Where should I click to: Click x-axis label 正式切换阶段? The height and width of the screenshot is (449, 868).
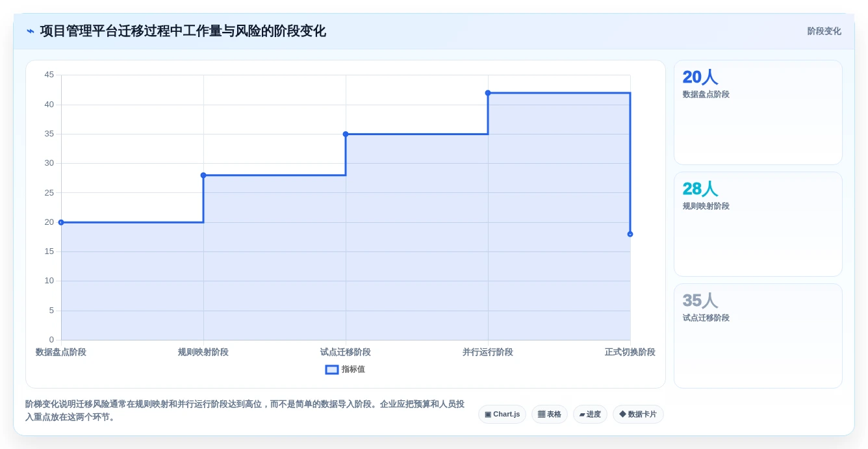pyautogui.click(x=630, y=352)
